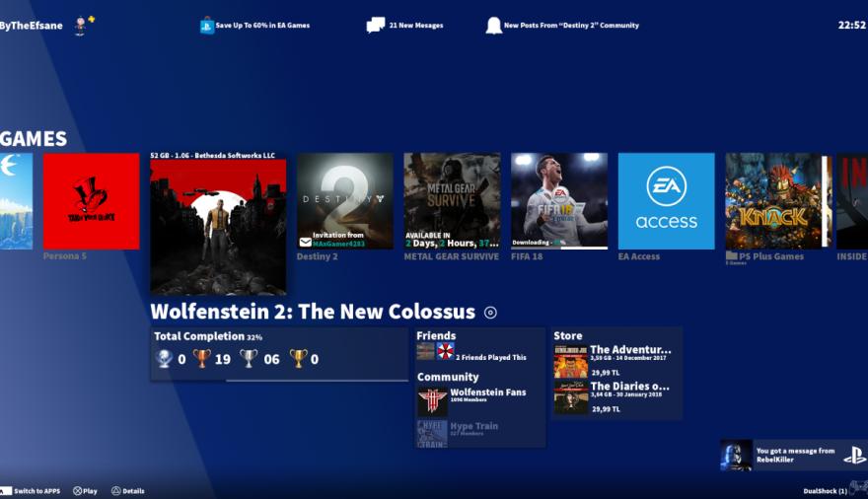The height and width of the screenshot is (499, 868).
Task: Click the disc icon beside Wolfenstein 2 title
Action: [490, 313]
